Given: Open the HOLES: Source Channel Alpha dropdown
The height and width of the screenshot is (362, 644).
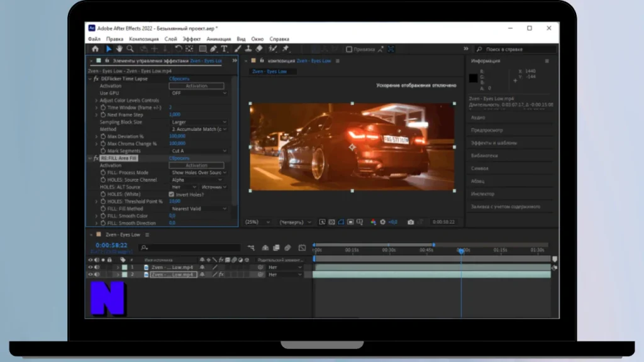Looking at the screenshot, I should 196,180.
